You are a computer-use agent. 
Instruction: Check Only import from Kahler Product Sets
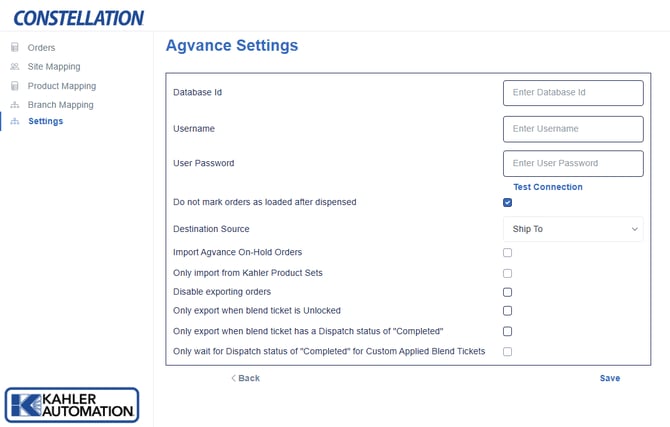pyautogui.click(x=507, y=273)
